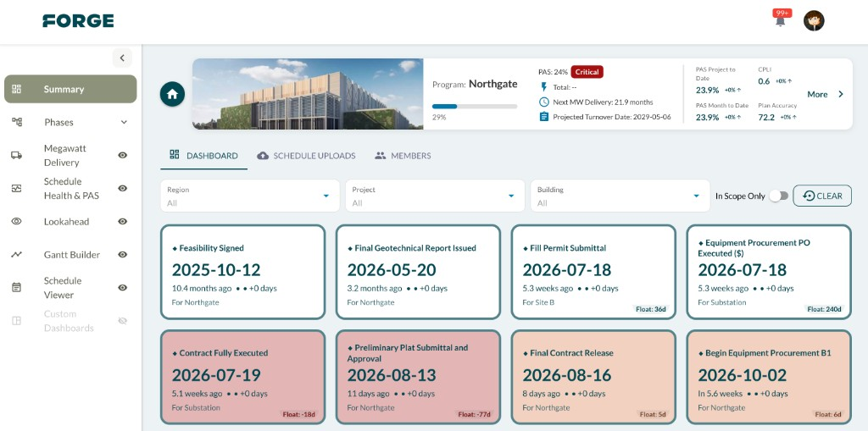Viewport: 868px width, 431px height.
Task: Open the Final Contract Release card
Action: pos(593,378)
